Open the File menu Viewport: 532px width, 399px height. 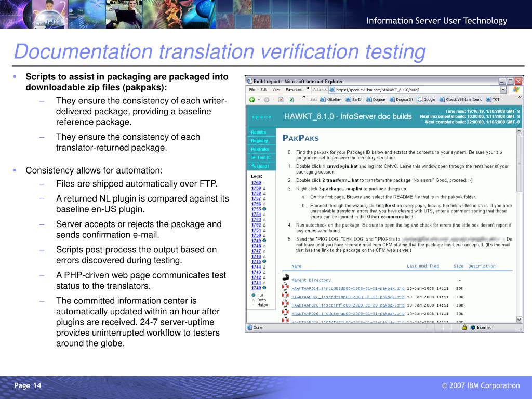tap(252, 90)
